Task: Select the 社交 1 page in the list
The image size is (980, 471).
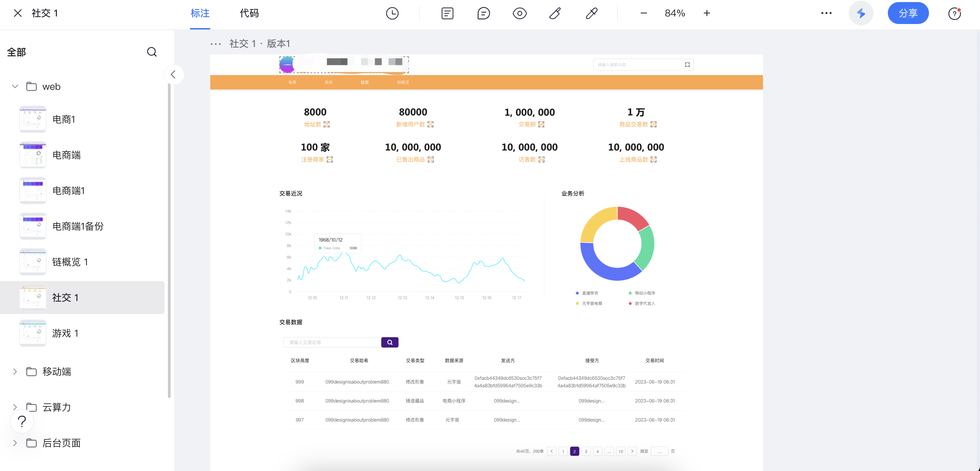Action: [82, 298]
